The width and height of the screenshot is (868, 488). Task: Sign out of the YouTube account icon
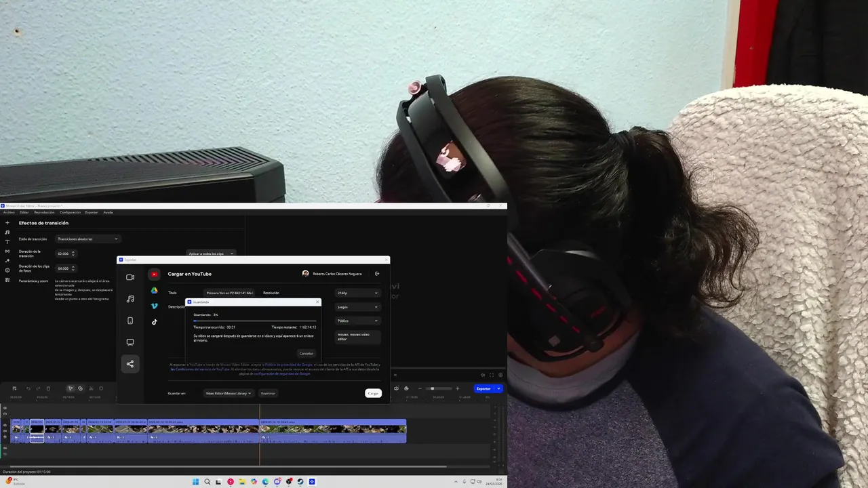pyautogui.click(x=377, y=274)
